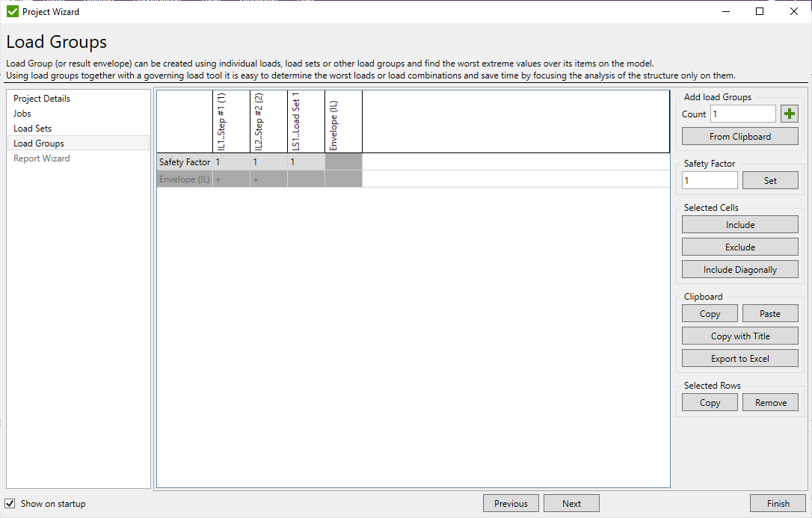Click Envelope row cell under LS1..Load Set 1

tap(306, 179)
